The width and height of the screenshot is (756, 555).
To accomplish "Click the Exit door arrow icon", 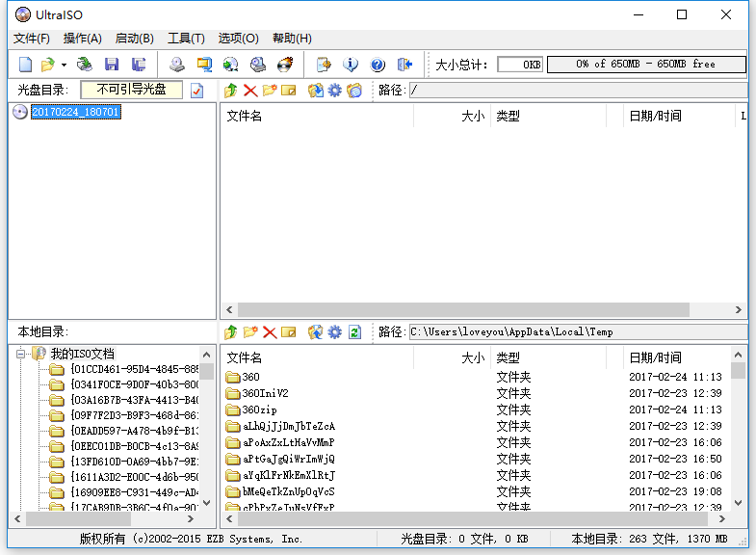I will tap(404, 65).
